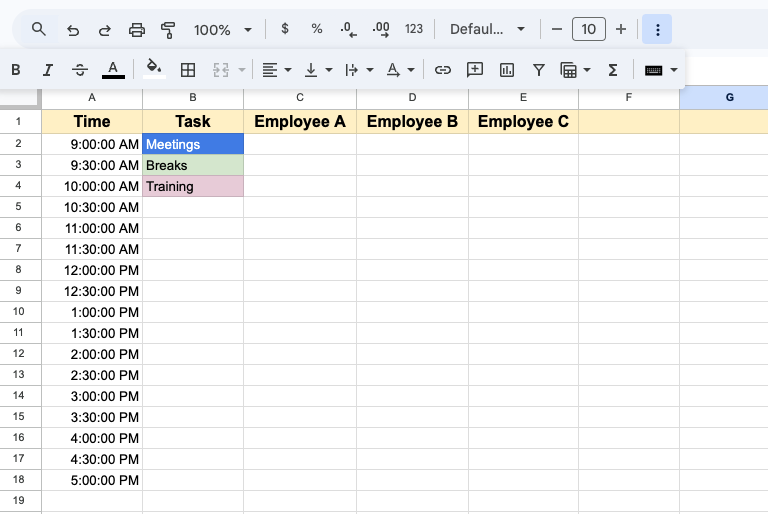The image size is (768, 514).
Task: Redo the last action
Action: click(104, 30)
